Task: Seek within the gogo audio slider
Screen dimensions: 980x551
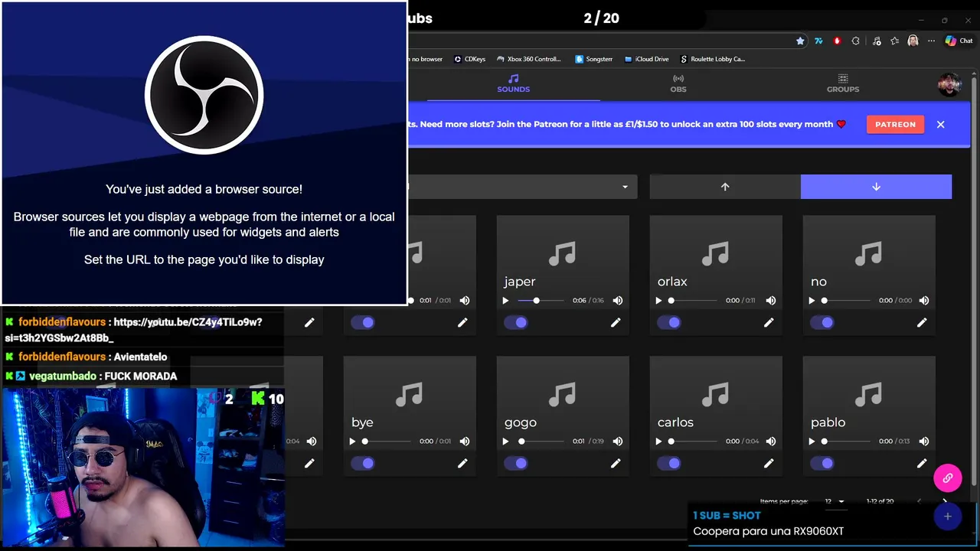Action: [x=541, y=442]
